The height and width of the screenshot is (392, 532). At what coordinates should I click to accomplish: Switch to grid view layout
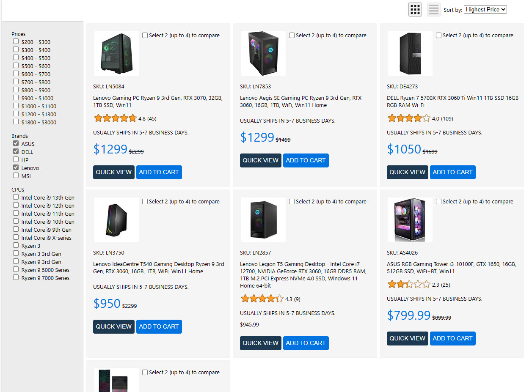(x=415, y=9)
